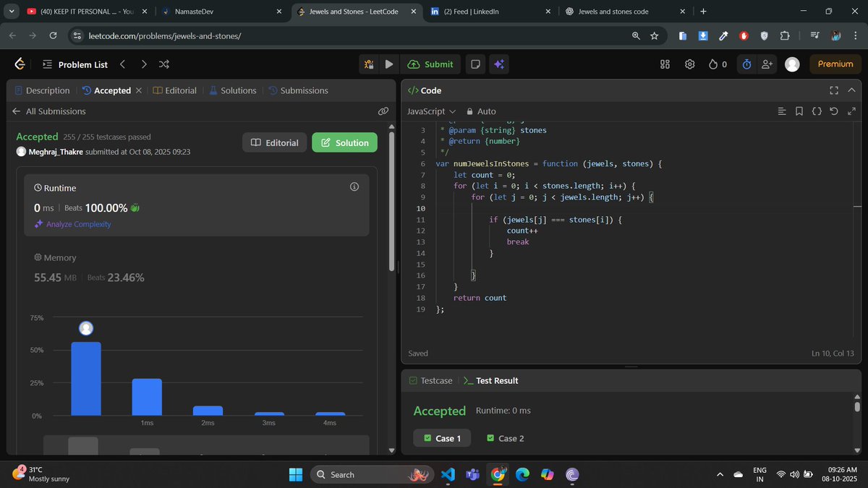Select the Test Result tab
Screen dimensions: 868x488
[x=490, y=380]
